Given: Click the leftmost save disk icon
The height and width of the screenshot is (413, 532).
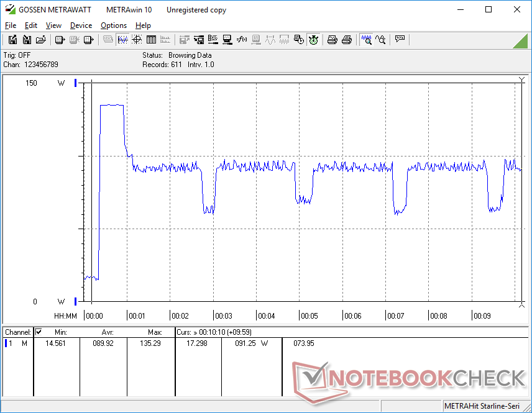Looking at the screenshot, I should click(x=13, y=40).
